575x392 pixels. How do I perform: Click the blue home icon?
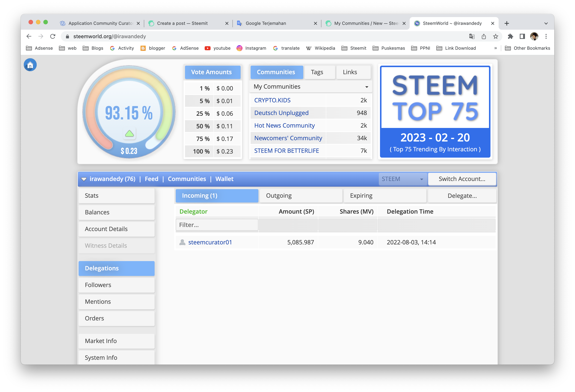pos(30,65)
